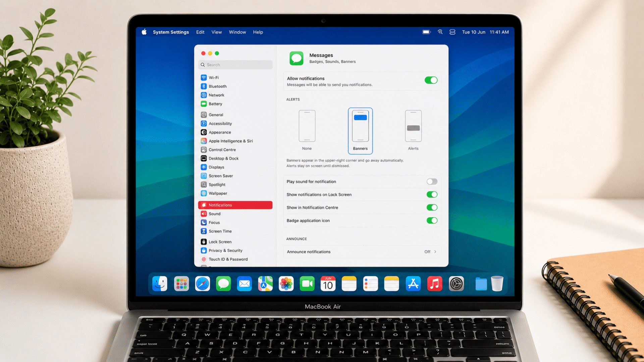Open Finder from the Dock
644x362 pixels.
pyautogui.click(x=160, y=284)
